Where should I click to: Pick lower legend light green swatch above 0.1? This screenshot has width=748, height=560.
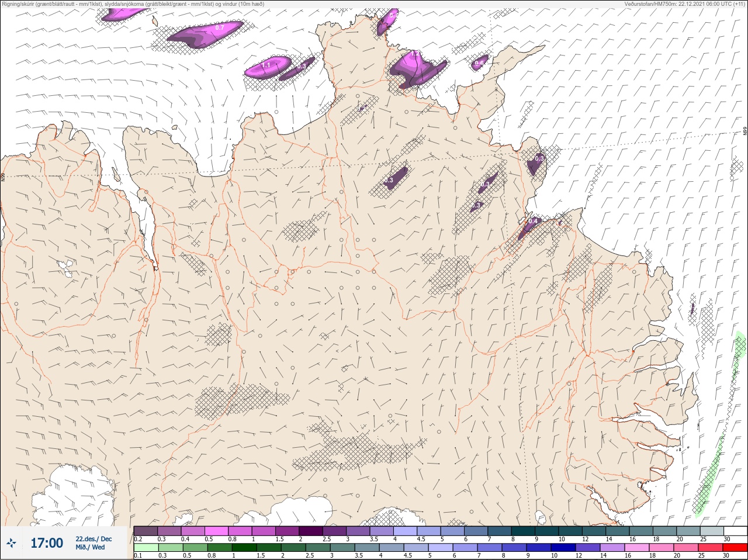tap(146, 548)
